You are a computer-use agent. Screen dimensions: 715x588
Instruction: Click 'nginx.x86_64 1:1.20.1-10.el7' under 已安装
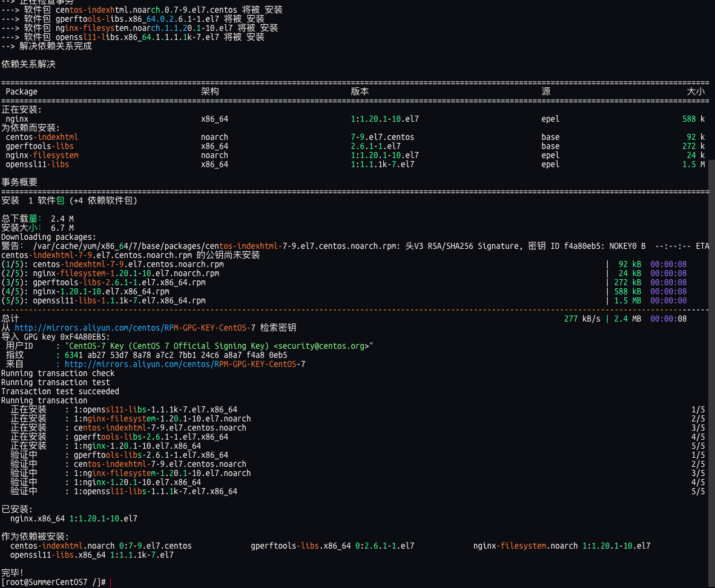pyautogui.click(x=74, y=518)
